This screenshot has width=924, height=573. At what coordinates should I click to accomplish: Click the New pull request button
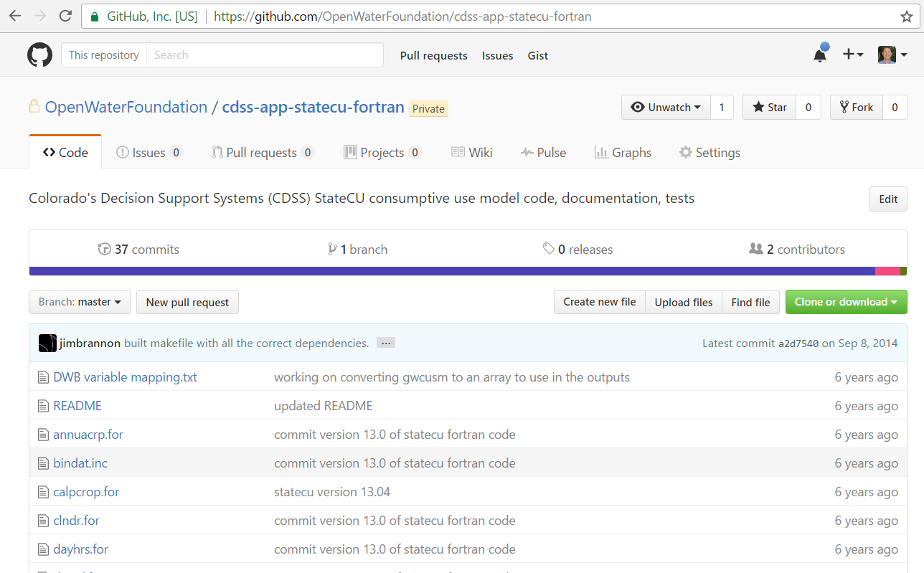[x=187, y=302]
